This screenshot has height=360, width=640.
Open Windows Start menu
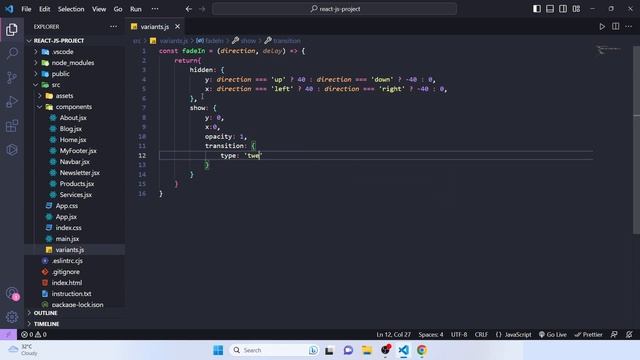218,350
